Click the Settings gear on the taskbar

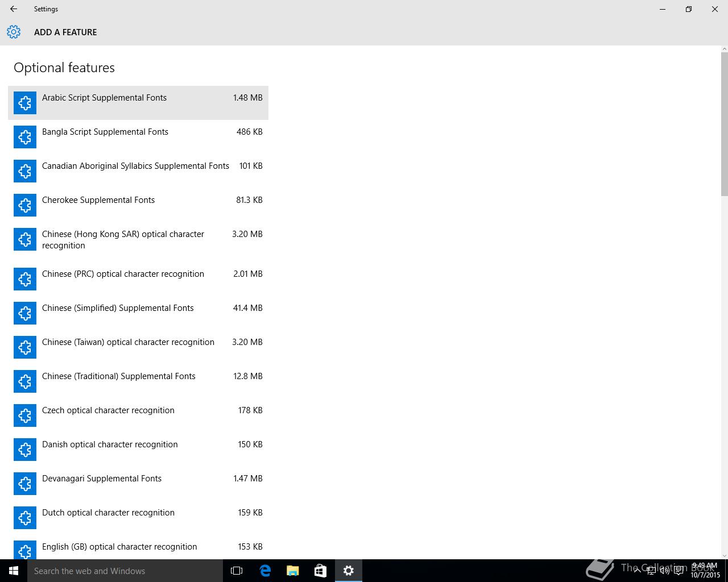pos(349,571)
